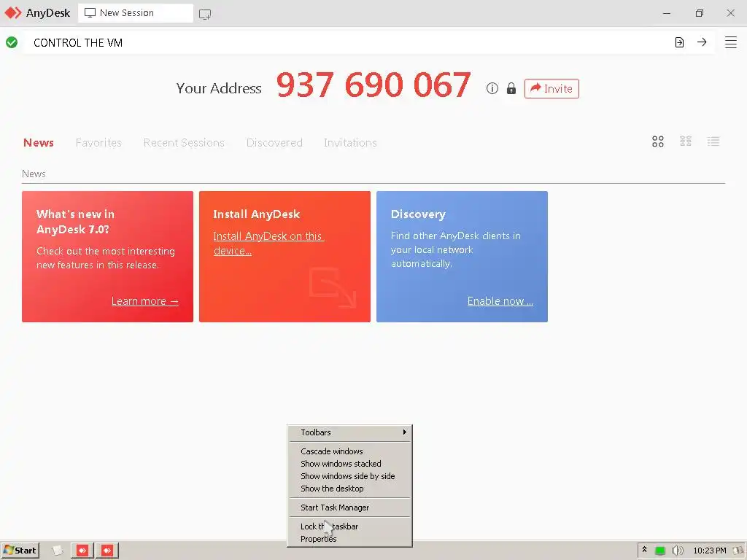Select the News tab
The width and height of the screenshot is (747, 560).
click(x=39, y=142)
